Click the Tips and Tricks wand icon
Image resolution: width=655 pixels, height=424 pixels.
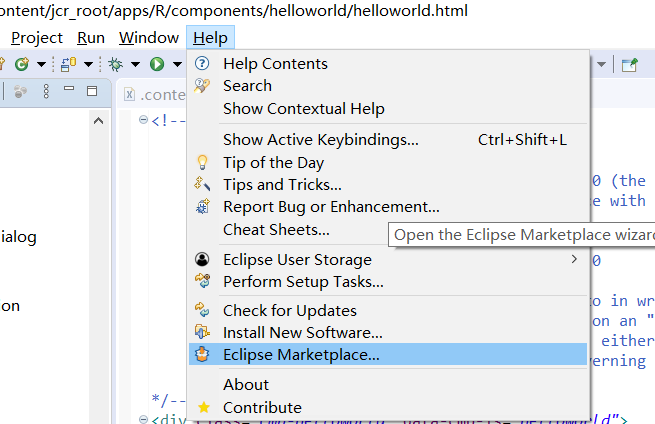pos(202,184)
